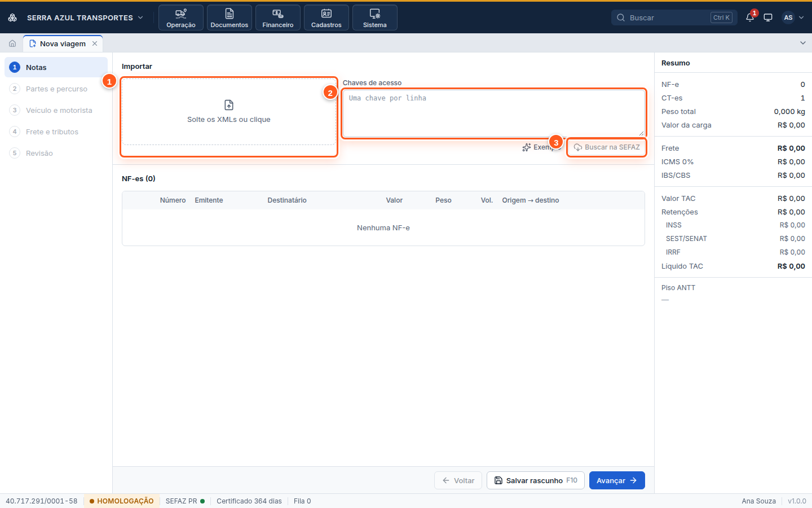Screen dimensions: 812x508
Task: Click the version v1.0.0 text
Action: pyautogui.click(x=797, y=501)
